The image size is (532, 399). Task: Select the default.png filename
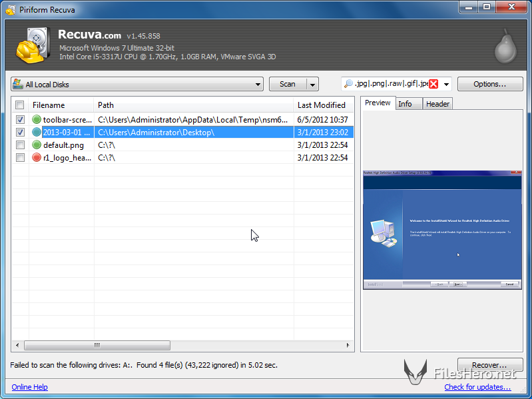tap(63, 145)
